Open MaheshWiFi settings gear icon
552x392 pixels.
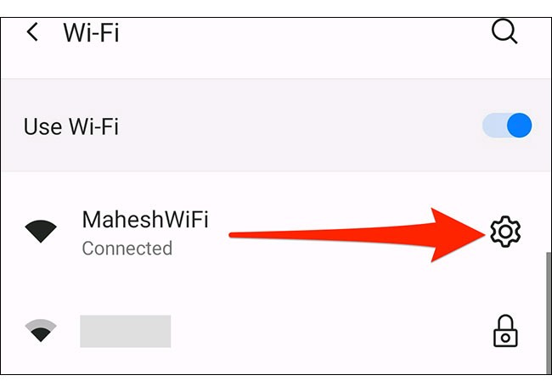[505, 231]
